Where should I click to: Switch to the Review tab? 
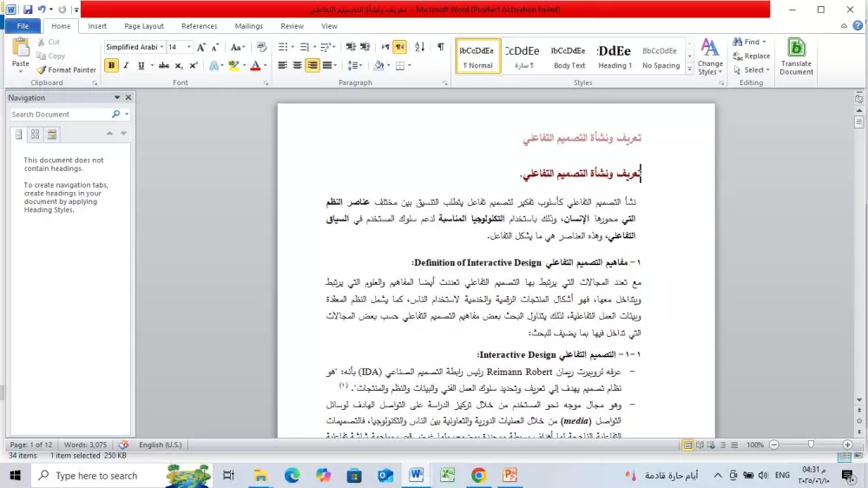[292, 26]
